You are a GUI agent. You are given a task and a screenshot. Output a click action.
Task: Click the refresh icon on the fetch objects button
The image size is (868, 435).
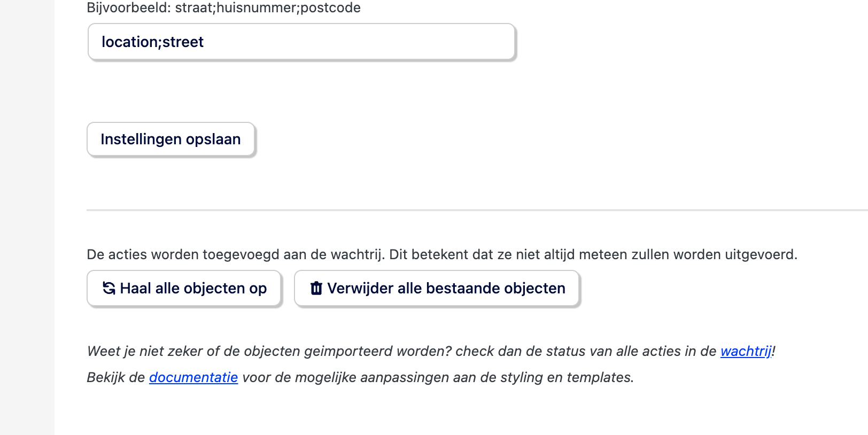point(109,289)
